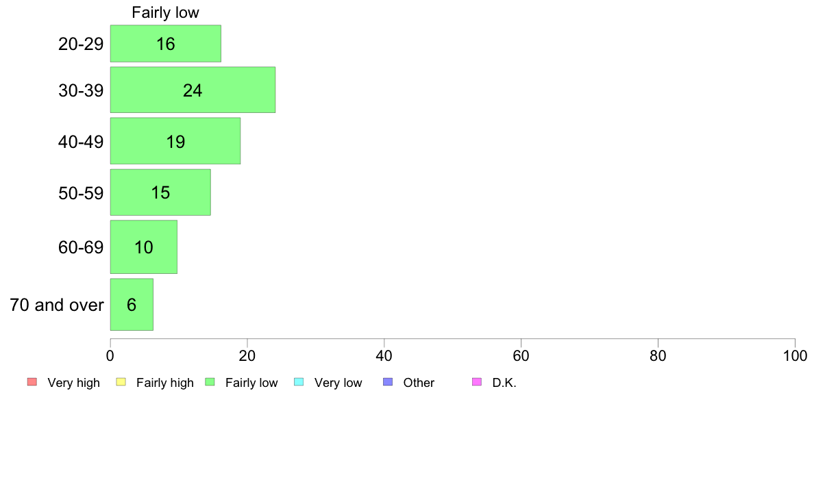Click the 100 tick label on axis
This screenshot has height=504, width=814.
tap(795, 355)
